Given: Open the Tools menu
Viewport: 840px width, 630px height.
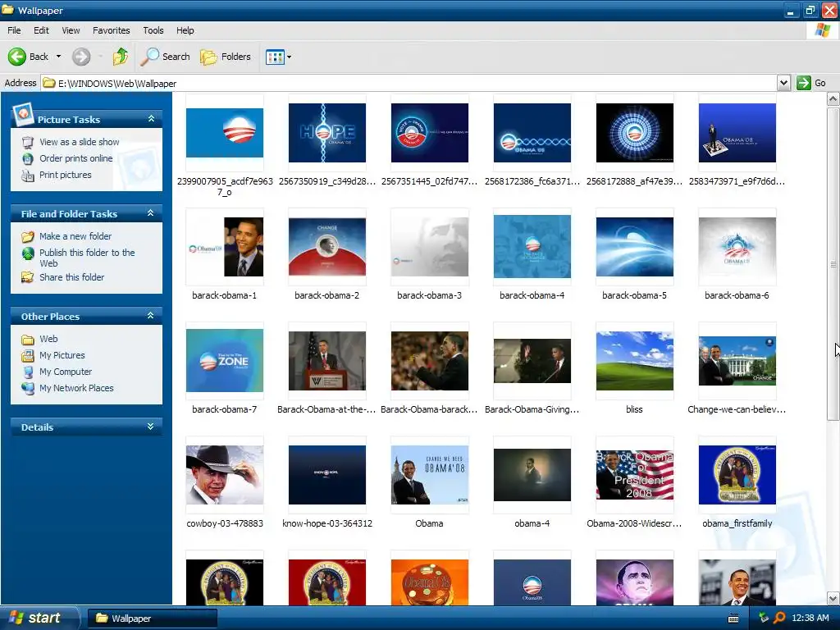Looking at the screenshot, I should click(x=153, y=30).
